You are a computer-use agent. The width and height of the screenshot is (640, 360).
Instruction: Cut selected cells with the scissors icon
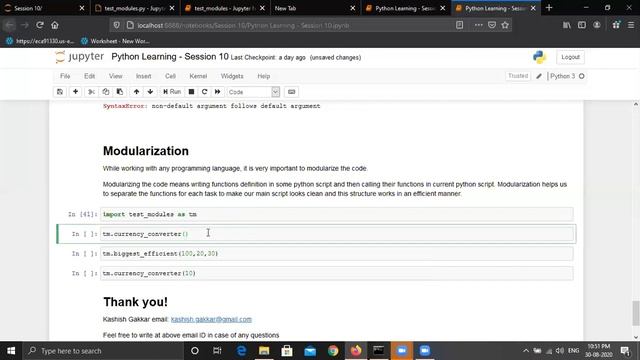pos(91,92)
